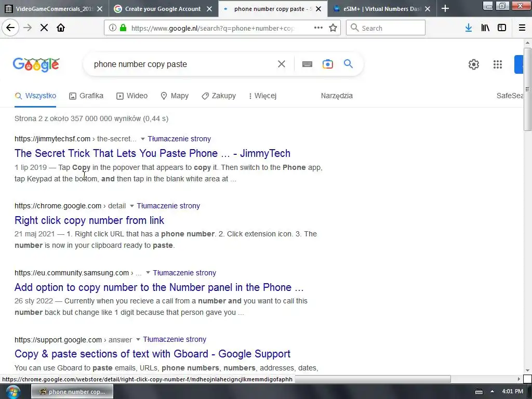Switch to VideoGameCommercials tab
The height and width of the screenshot is (399, 532).
(54, 9)
